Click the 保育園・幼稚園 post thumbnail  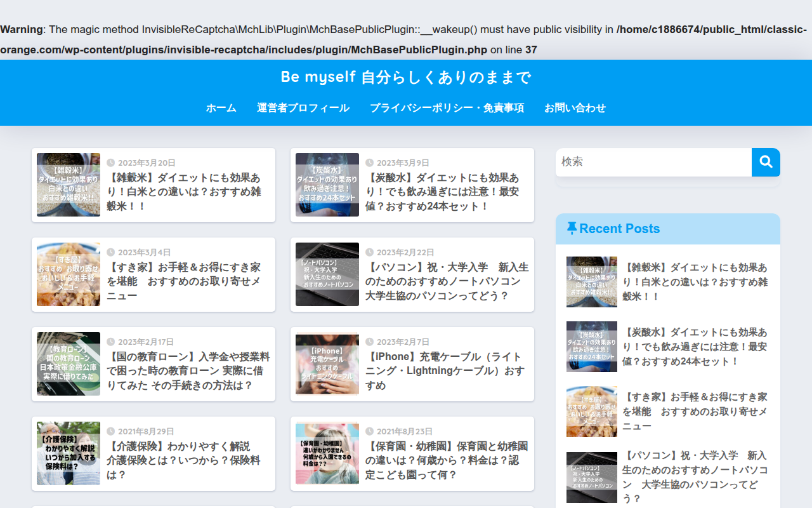point(327,453)
